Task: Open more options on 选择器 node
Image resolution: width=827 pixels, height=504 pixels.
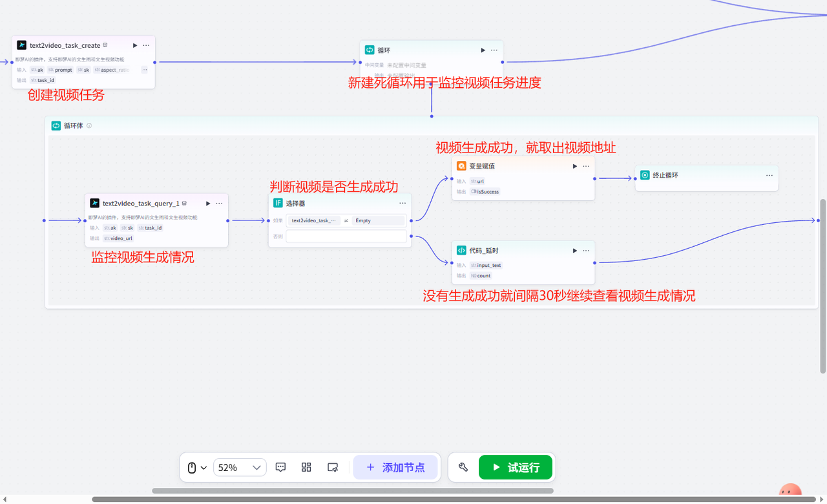Action: 403,203
